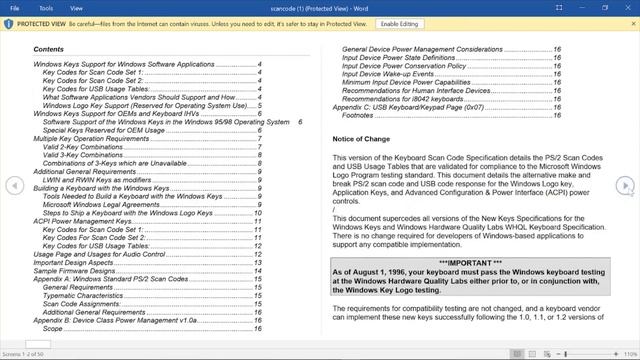Open the File menu
The image size is (640, 360).
[15, 8]
